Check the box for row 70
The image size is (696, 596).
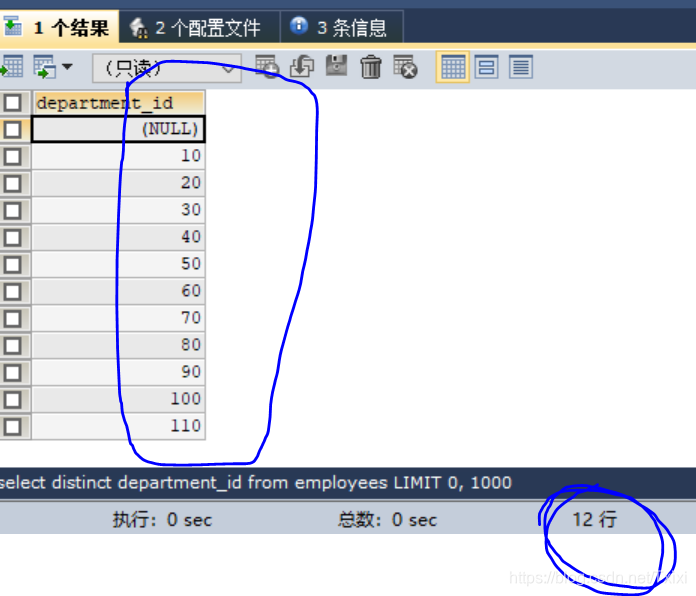12,319
